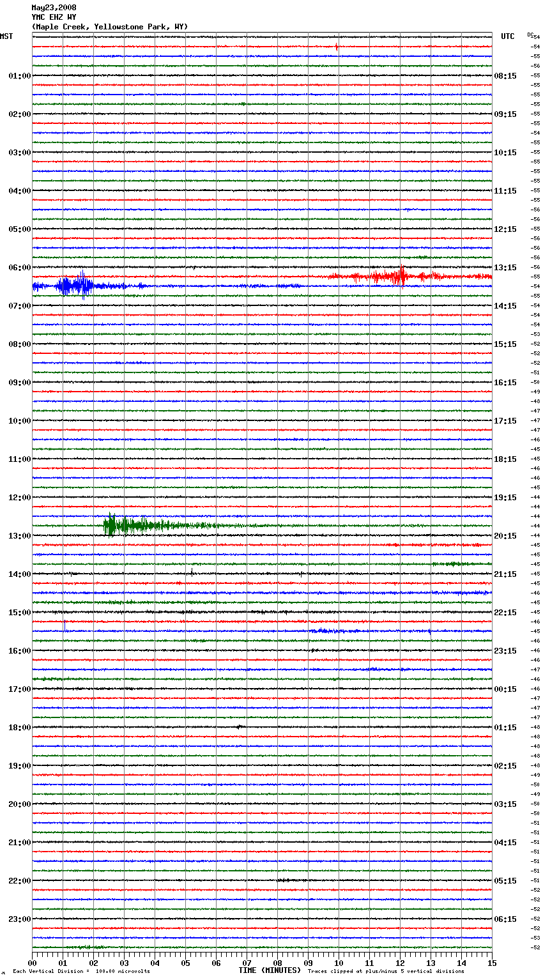Select the 17:00 MST row label

click(x=20, y=689)
